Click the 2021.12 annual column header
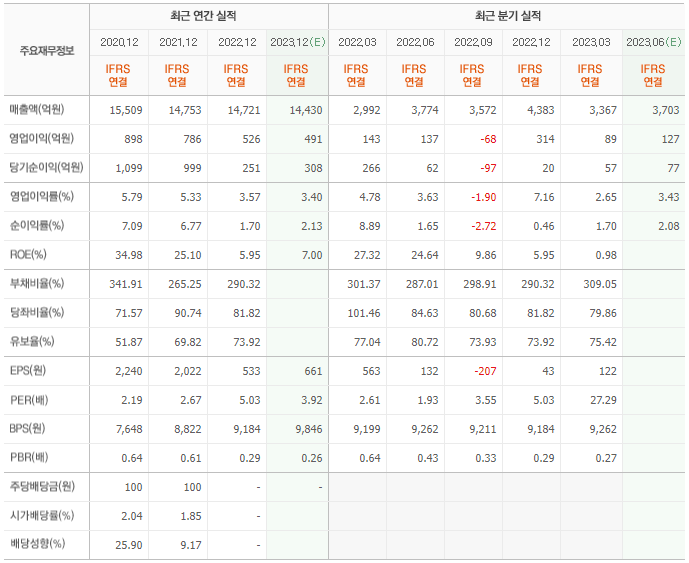The width and height of the screenshot is (689, 563). [178, 42]
